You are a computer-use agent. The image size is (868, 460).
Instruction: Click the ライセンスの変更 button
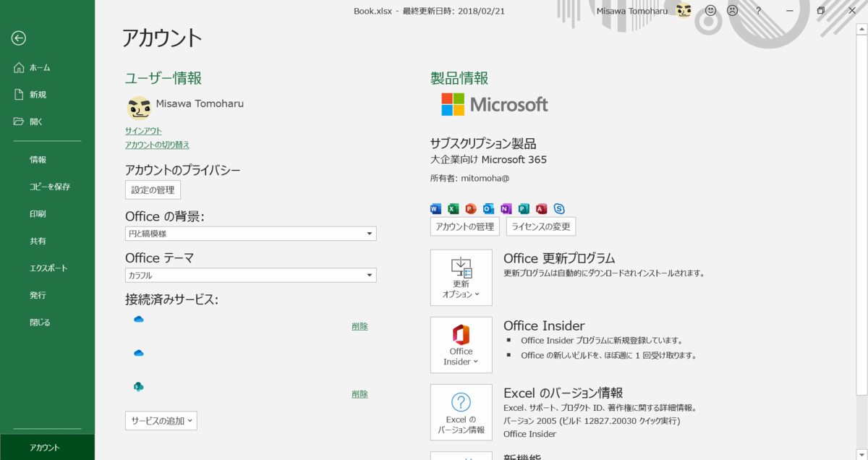[x=541, y=226]
